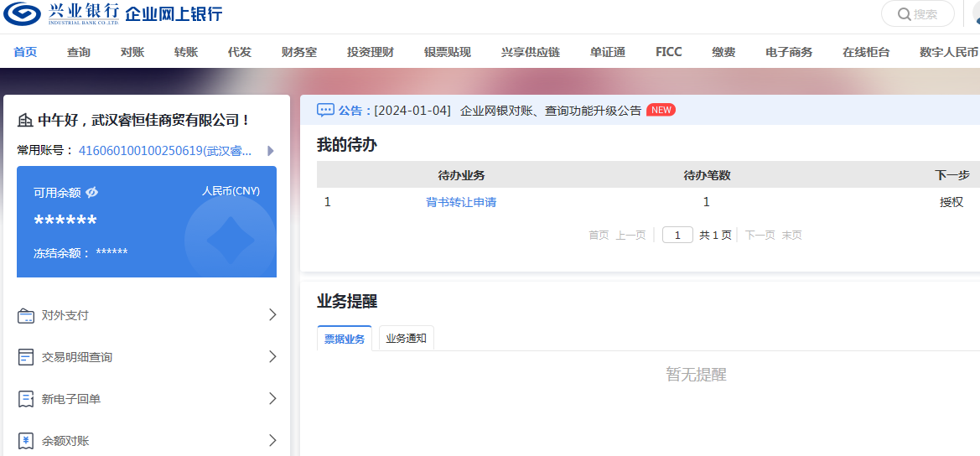This screenshot has height=456, width=980.
Task: Click the 余额对账 yen icon
Action: tap(26, 440)
